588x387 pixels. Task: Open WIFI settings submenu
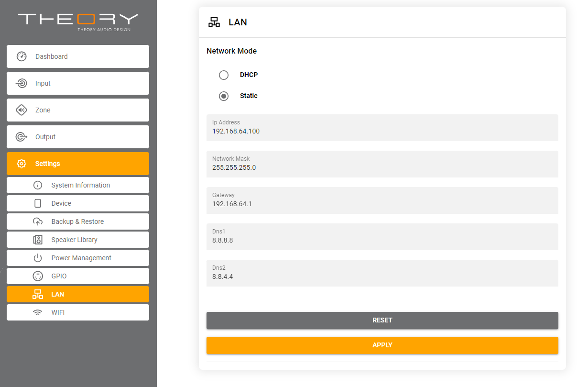[x=78, y=312]
